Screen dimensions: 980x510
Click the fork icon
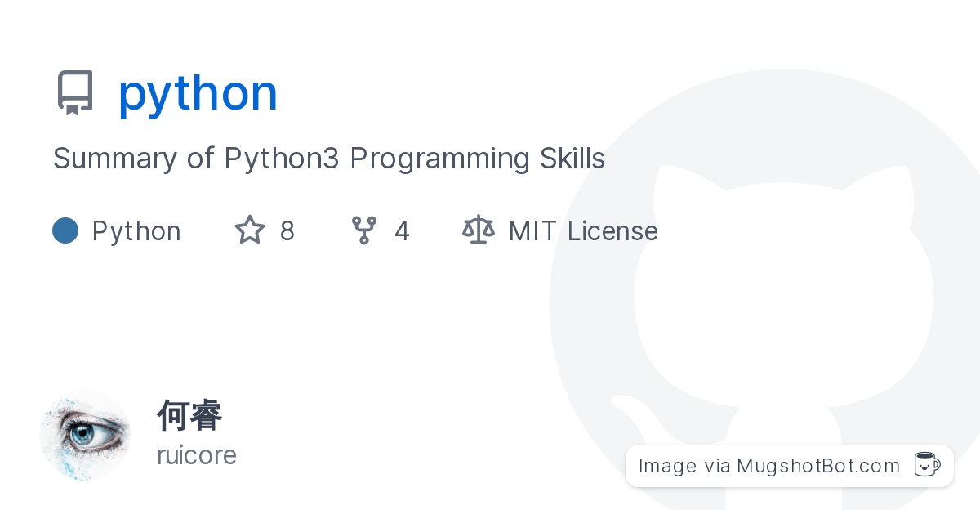363,230
